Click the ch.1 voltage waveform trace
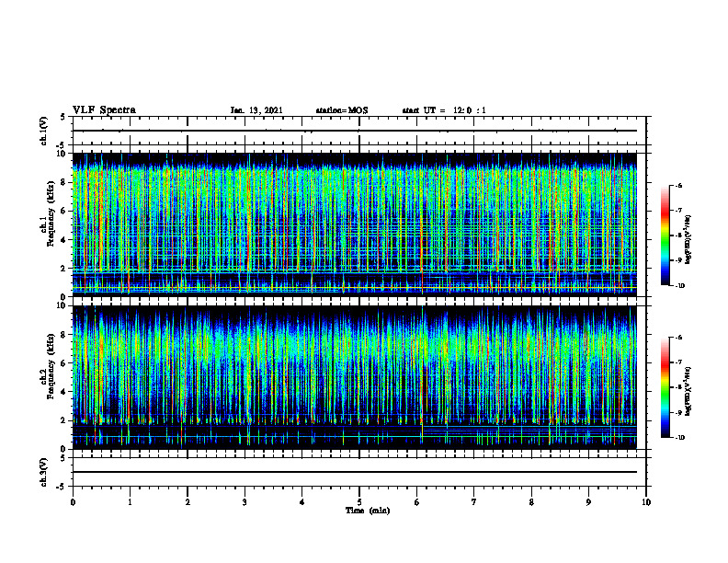728x563 pixels. coord(355,131)
